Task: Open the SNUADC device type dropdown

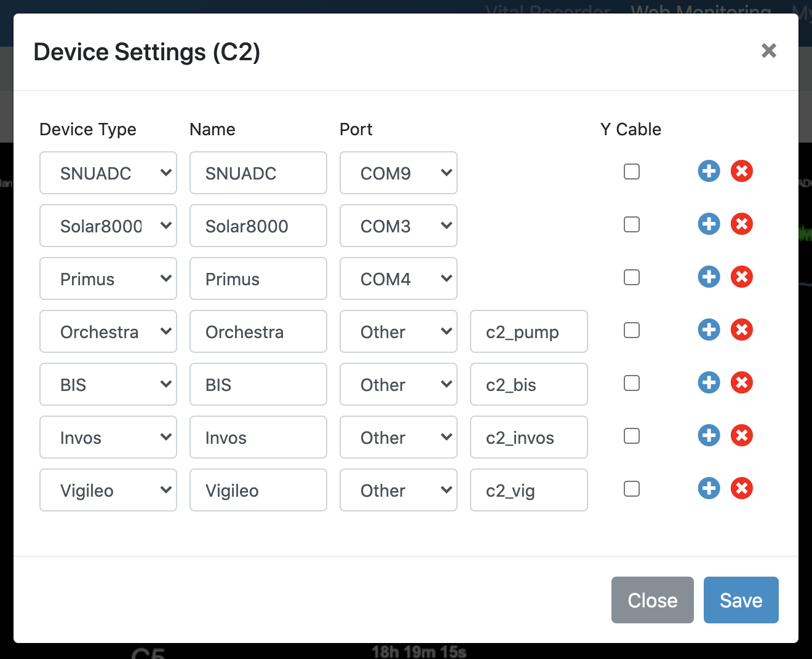Action: click(x=108, y=173)
